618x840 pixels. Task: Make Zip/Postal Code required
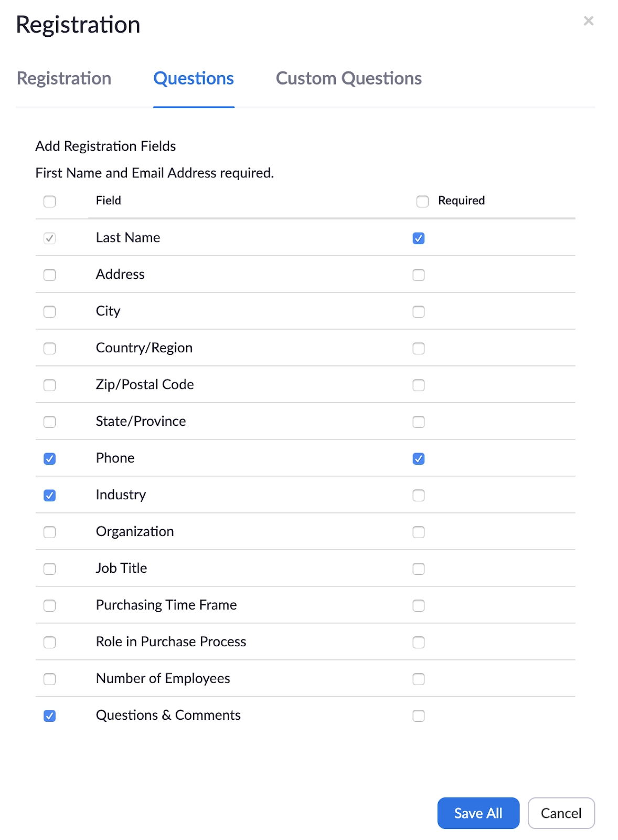(419, 385)
